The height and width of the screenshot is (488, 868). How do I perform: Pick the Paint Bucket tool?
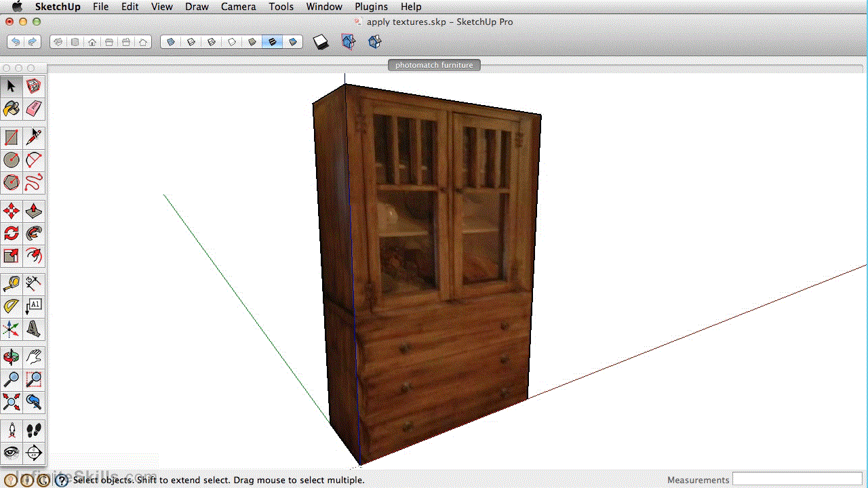point(12,108)
